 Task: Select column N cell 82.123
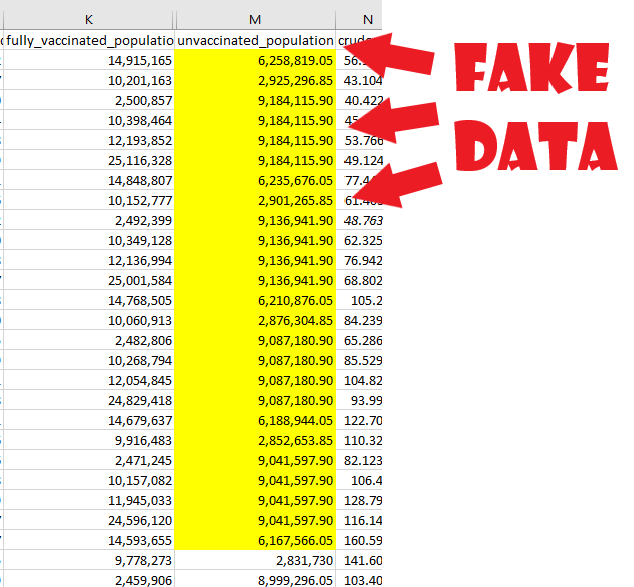tap(359, 460)
